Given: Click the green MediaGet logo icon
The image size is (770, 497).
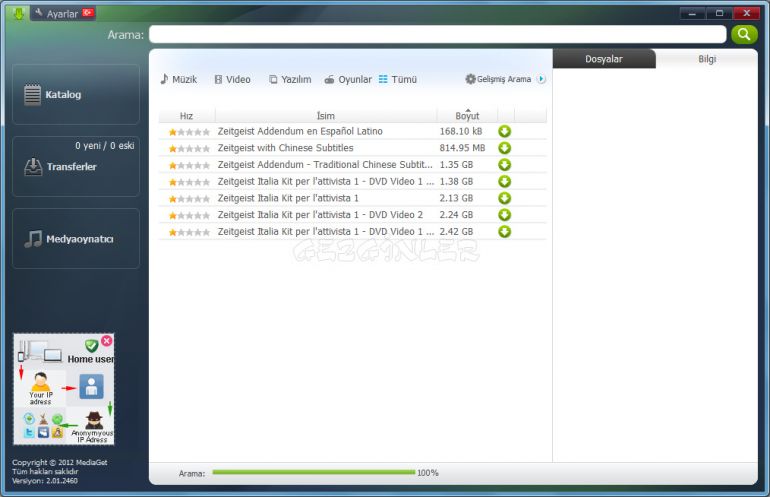Looking at the screenshot, I should (x=19, y=13).
